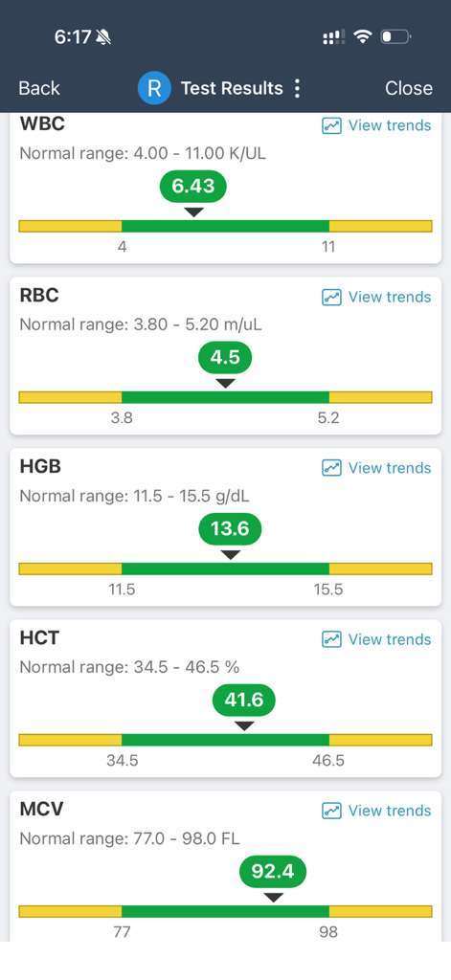
Task: Tap the Wi-Fi icon in status bar
Action: (363, 37)
